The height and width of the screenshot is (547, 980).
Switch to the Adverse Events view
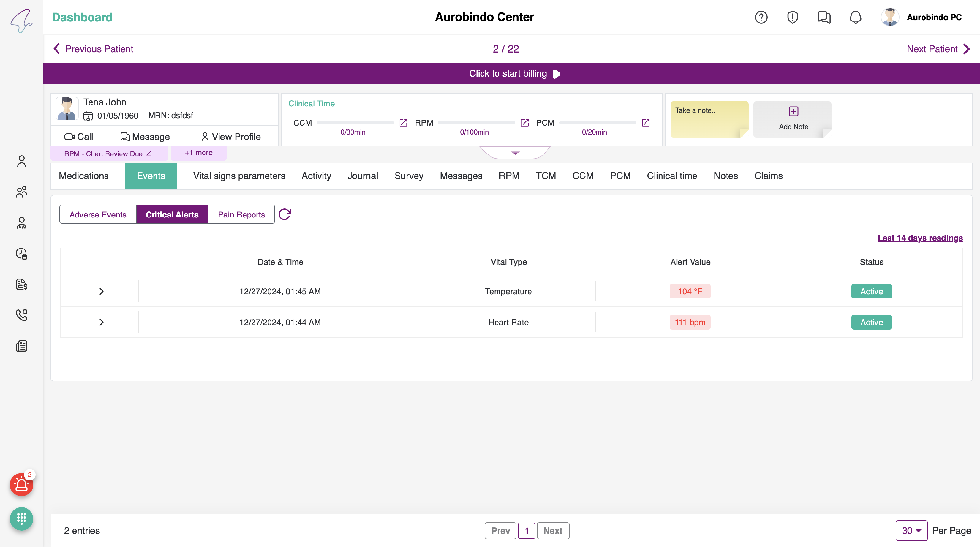[98, 215]
